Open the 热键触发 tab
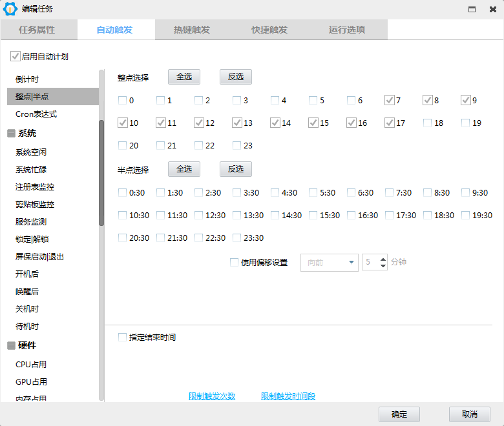 192,30
